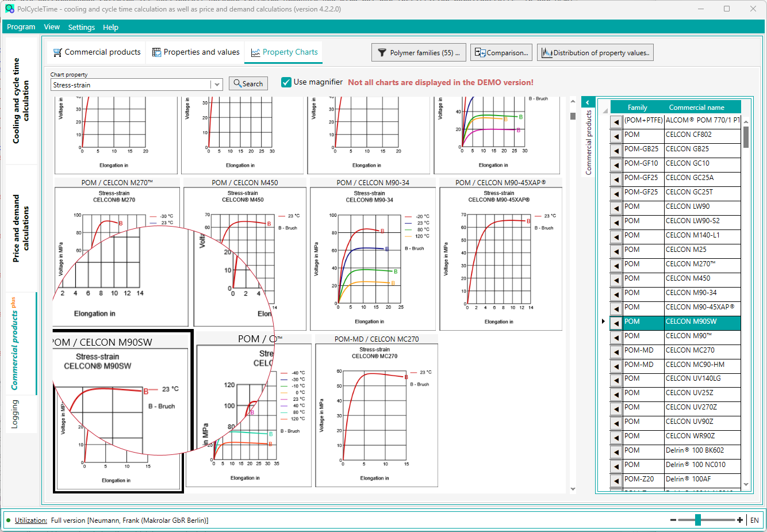
Task: Click the arrow button beside CELCON M90SW row
Action: coord(616,323)
